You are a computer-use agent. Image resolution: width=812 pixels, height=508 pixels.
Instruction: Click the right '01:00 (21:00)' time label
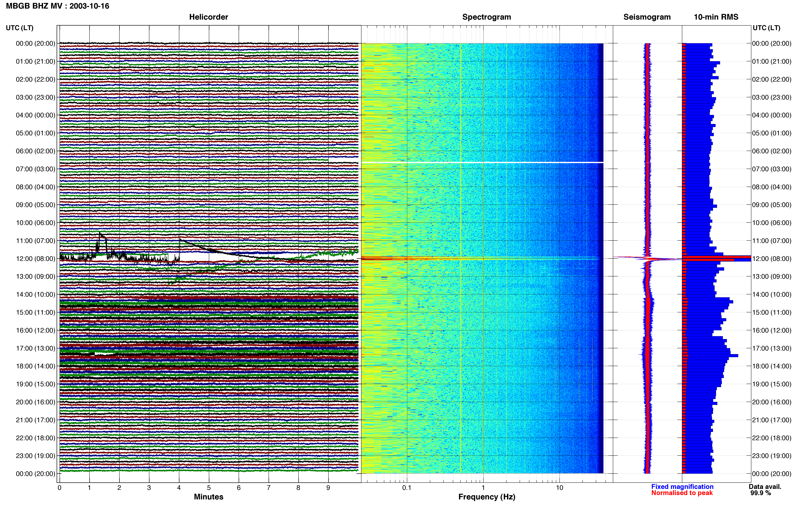pos(772,61)
